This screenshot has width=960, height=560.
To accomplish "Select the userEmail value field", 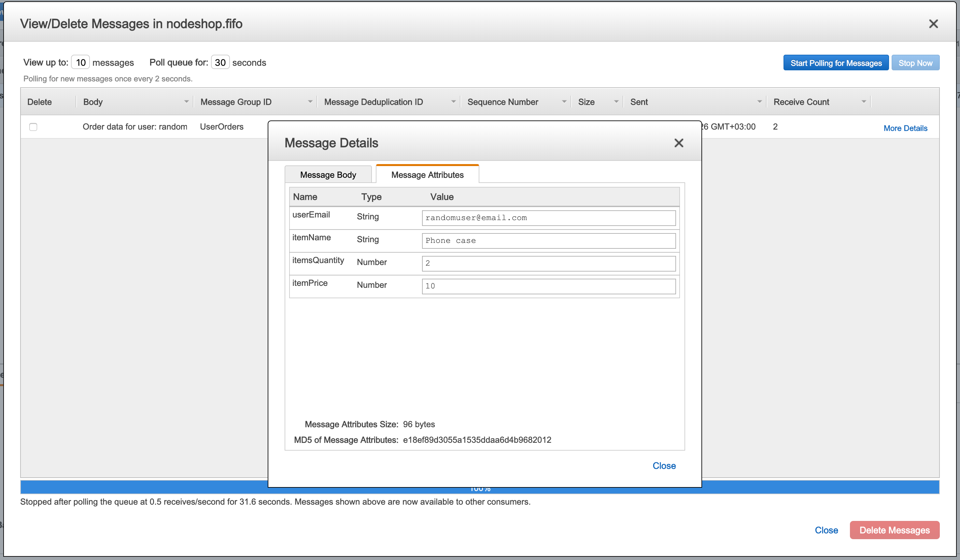I will 548,218.
